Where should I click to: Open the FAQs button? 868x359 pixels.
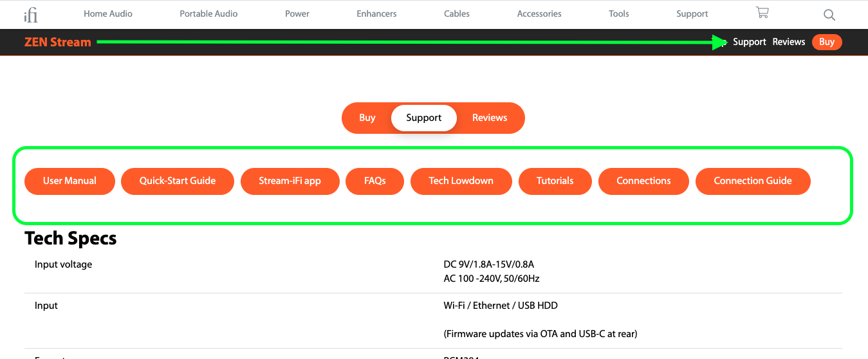point(375,181)
